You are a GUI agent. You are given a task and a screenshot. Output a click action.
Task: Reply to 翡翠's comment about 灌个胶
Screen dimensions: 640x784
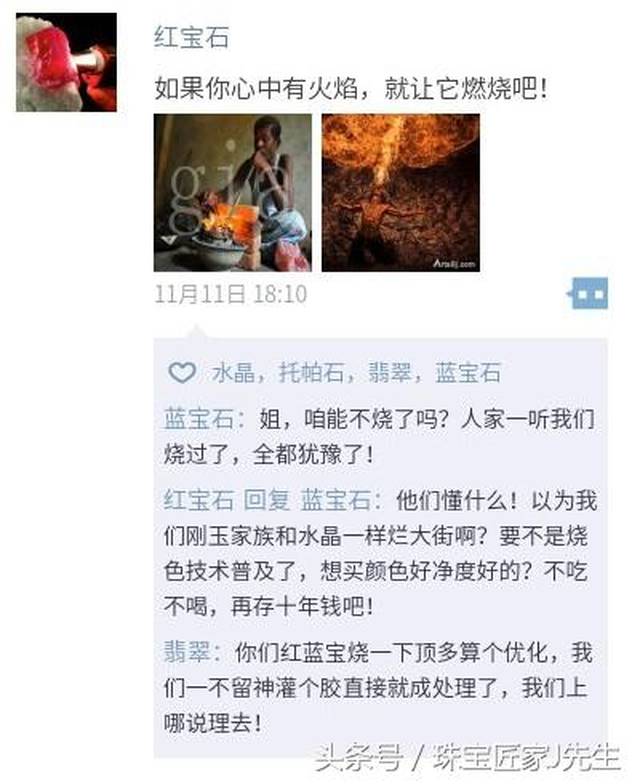pyautogui.click(x=378, y=688)
